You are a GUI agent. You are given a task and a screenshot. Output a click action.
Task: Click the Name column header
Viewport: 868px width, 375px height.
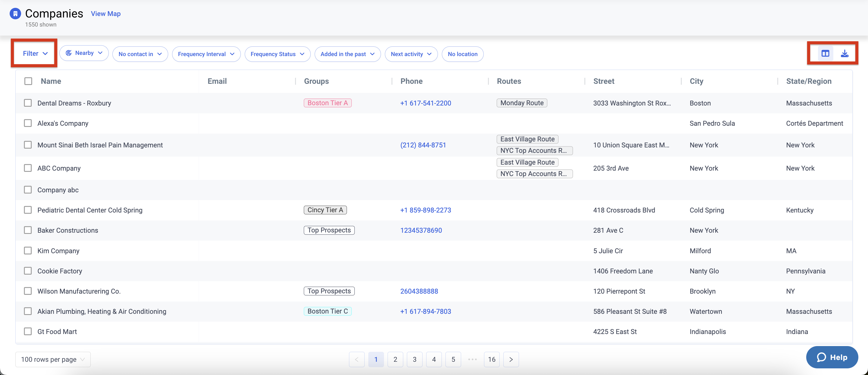coord(51,81)
